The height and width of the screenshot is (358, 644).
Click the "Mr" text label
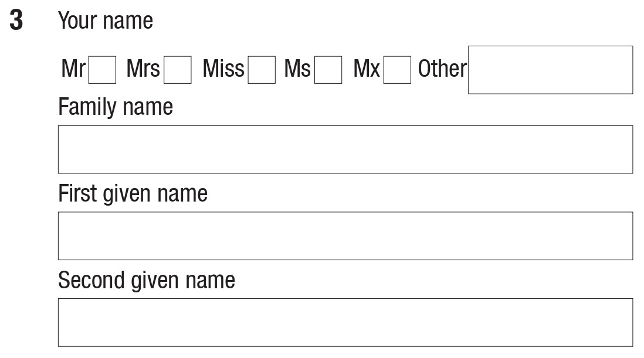(x=73, y=69)
